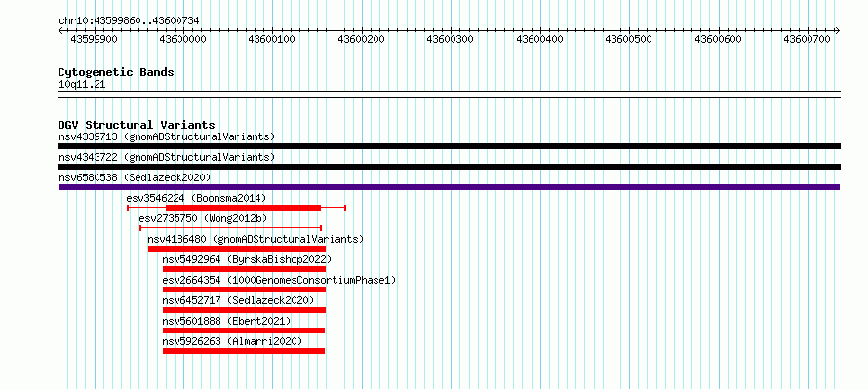Click ruler position 43600300

(x=451, y=39)
